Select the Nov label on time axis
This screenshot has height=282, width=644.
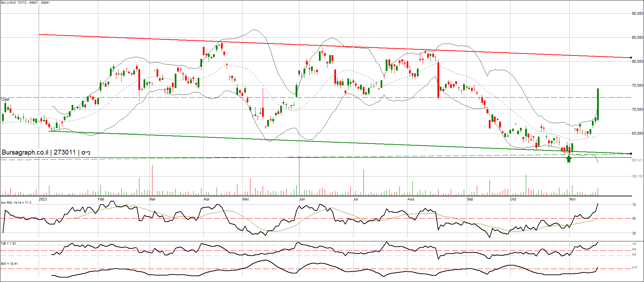coord(572,199)
